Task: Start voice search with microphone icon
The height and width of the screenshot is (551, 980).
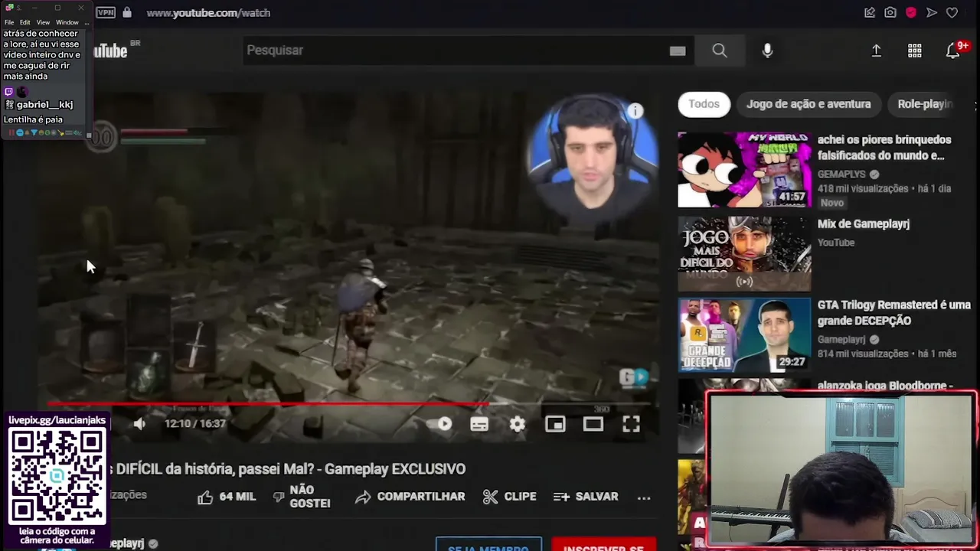Action: (767, 51)
